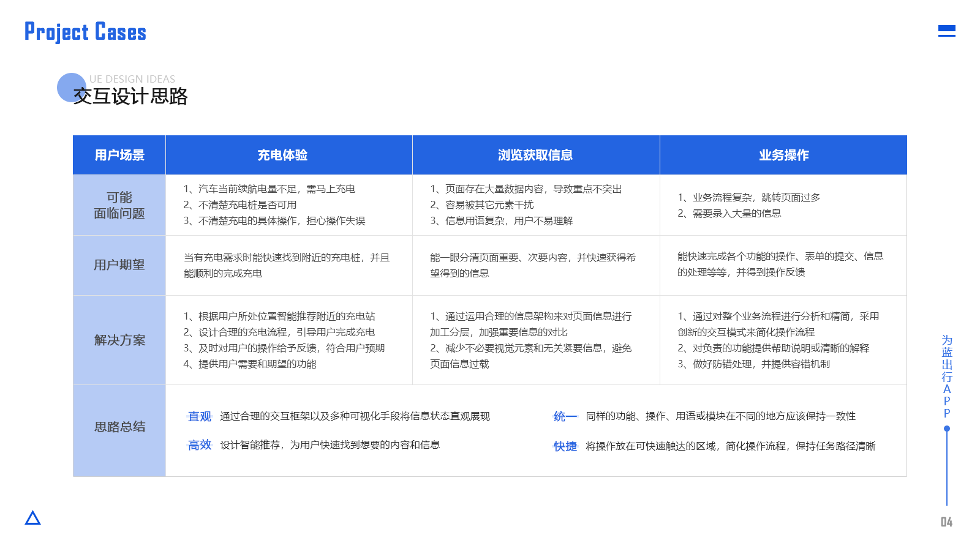The width and height of the screenshot is (980, 551).
Task: Click text 做好防错处理，并提供容错机制
Action: pyautogui.click(x=761, y=364)
